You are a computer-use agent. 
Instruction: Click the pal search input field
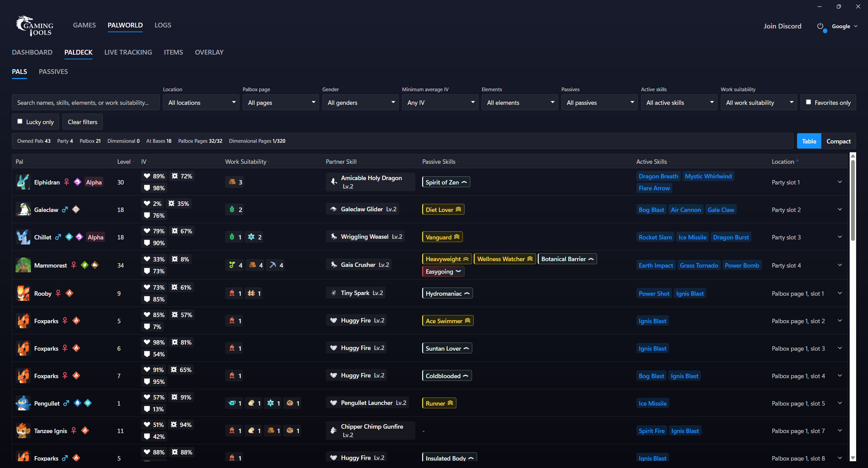tap(85, 102)
